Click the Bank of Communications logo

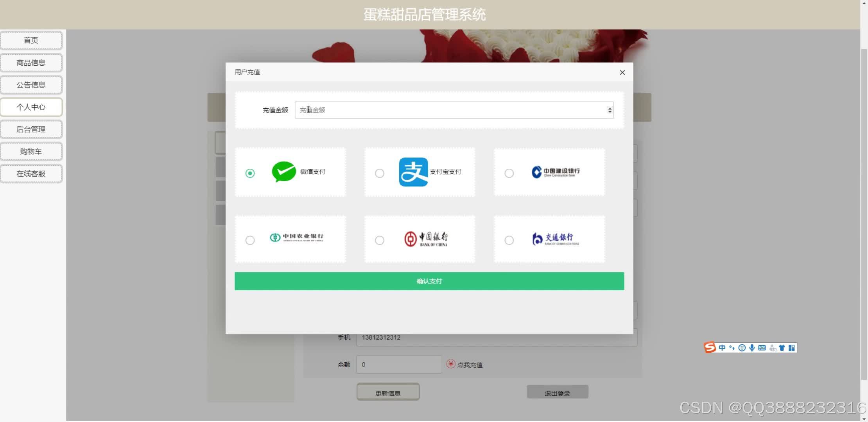tap(555, 238)
